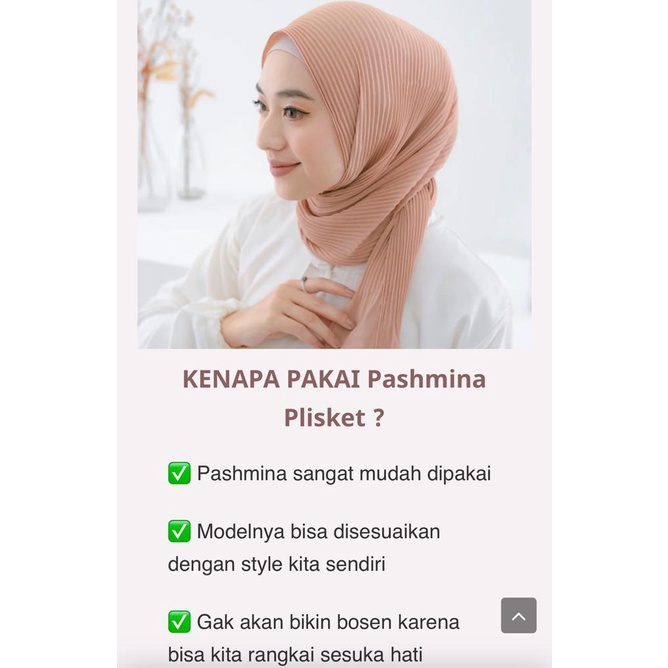Click the ring on the model's hand
This screenshot has height=668, width=668.
304,282
